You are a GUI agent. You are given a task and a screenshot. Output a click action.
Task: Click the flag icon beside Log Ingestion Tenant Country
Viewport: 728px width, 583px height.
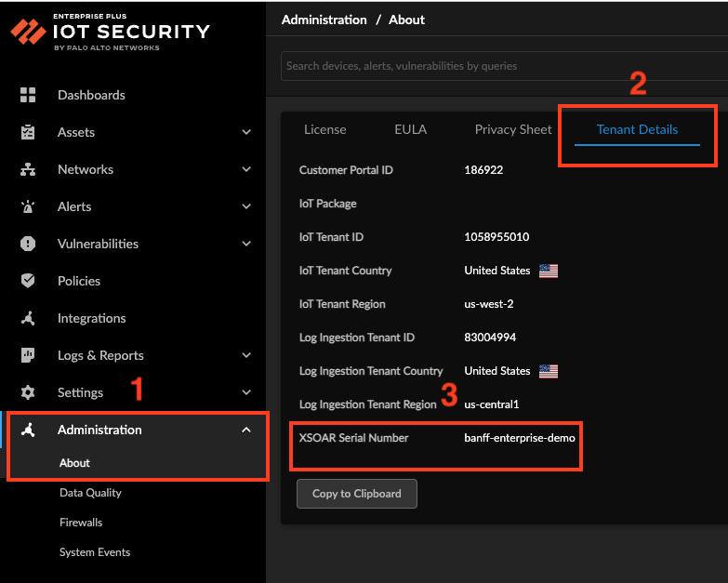pyautogui.click(x=549, y=371)
